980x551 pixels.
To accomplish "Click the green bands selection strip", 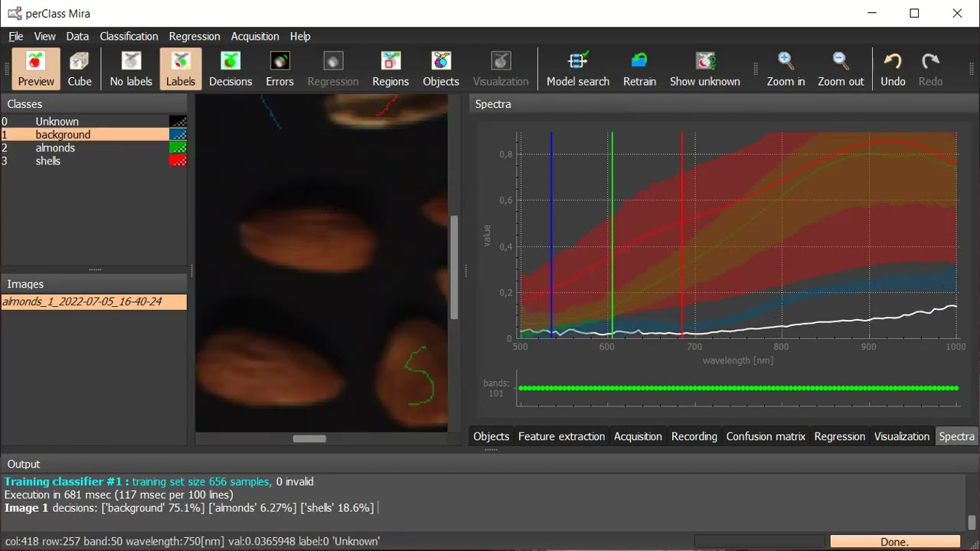I will (x=738, y=388).
